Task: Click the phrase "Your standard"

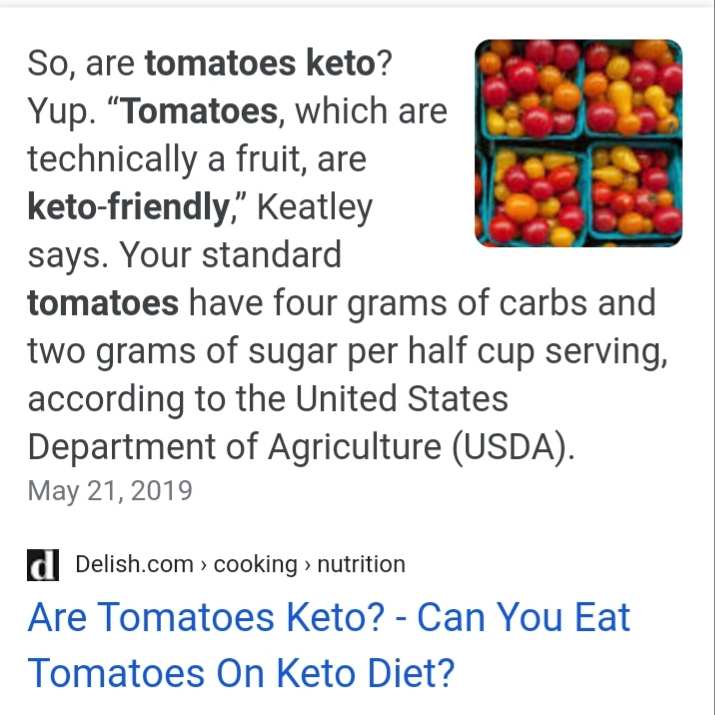Action: point(231,255)
